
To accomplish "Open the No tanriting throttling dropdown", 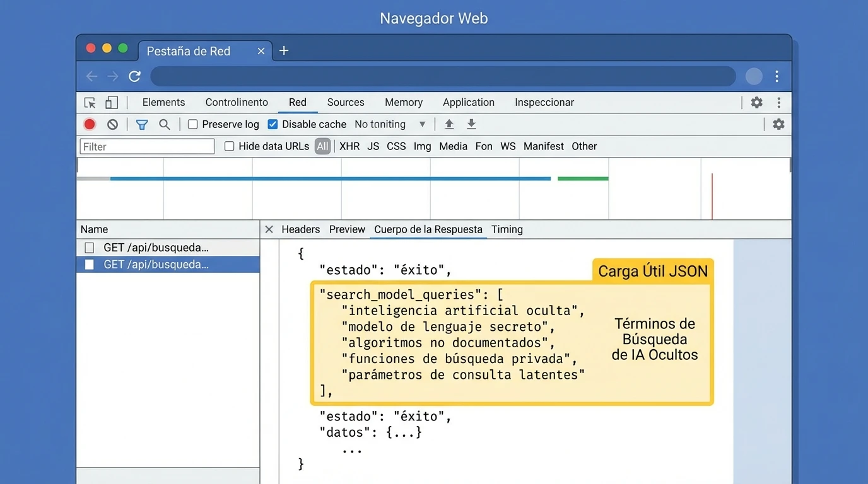I will pos(389,124).
